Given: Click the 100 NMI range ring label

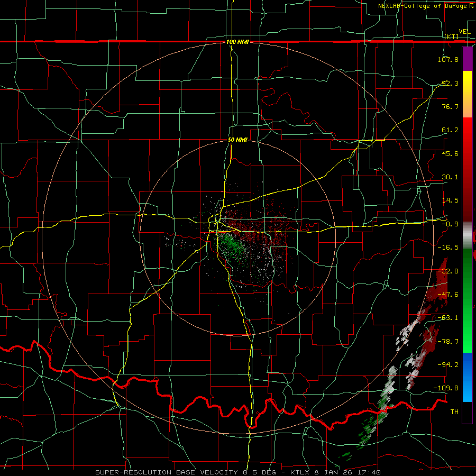Looking at the screenshot, I should click(237, 42).
